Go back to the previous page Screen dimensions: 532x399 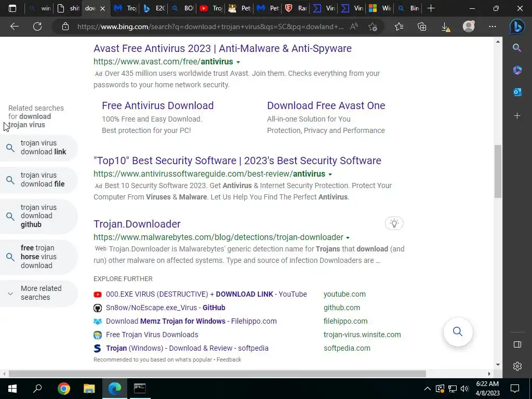click(14, 26)
